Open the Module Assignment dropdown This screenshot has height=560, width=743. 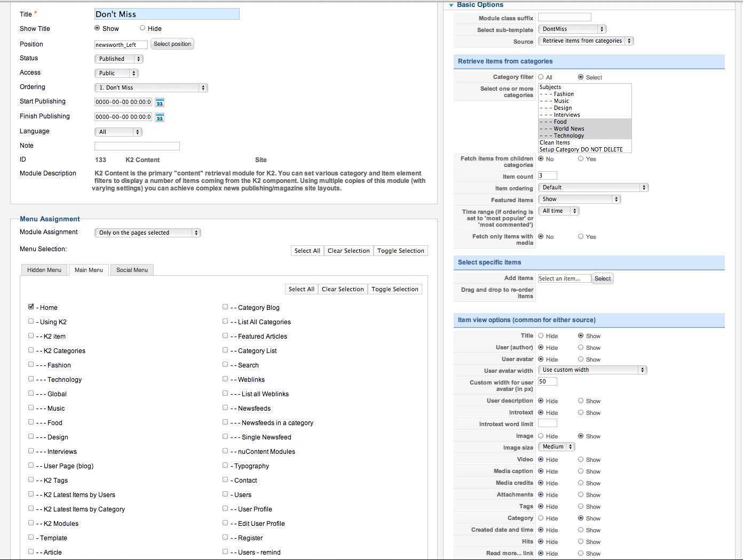pos(148,233)
